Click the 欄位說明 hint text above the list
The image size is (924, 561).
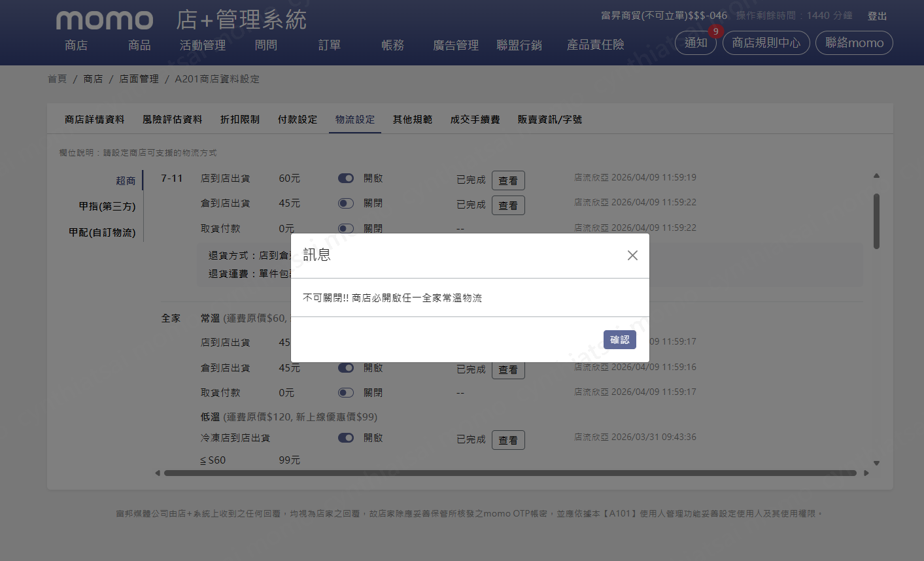click(x=138, y=153)
